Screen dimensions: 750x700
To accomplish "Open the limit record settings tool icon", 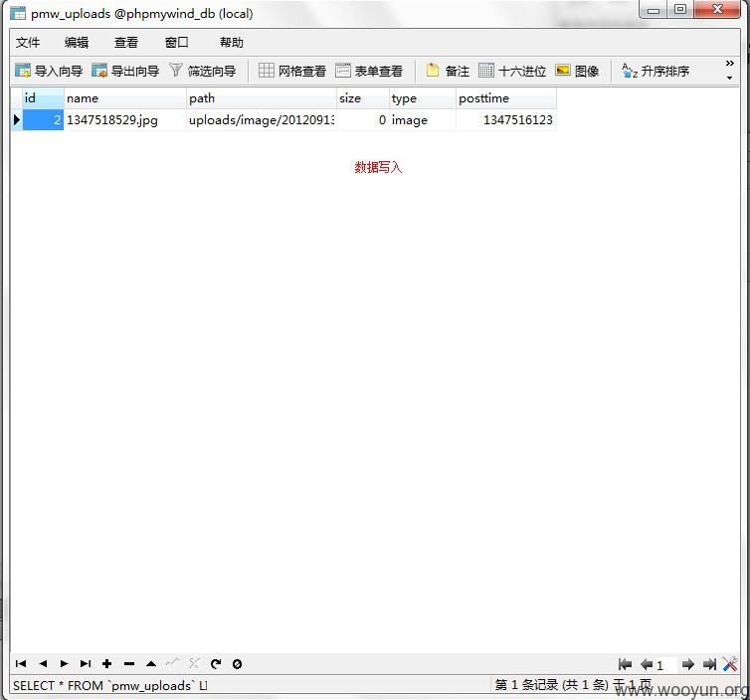I will pyautogui.click(x=730, y=663).
